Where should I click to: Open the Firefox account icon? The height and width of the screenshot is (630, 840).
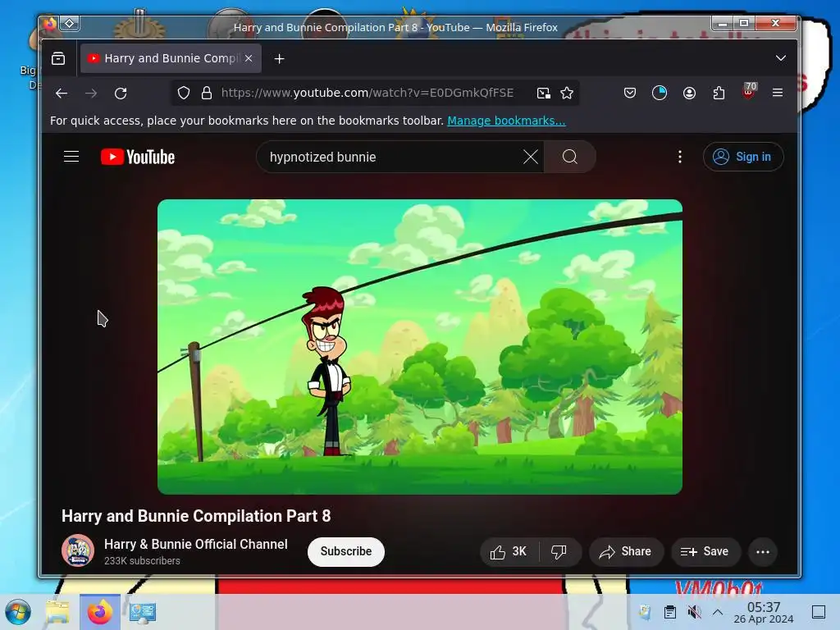click(x=689, y=94)
